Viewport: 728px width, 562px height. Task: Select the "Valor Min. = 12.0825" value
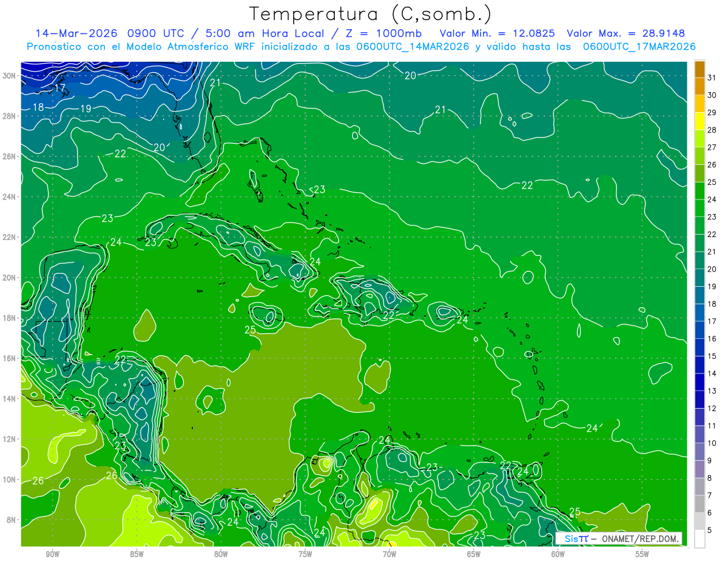point(497,33)
